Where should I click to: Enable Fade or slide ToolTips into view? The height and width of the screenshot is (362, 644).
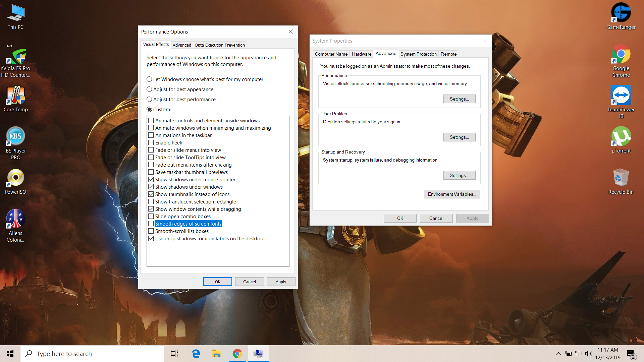click(x=151, y=158)
